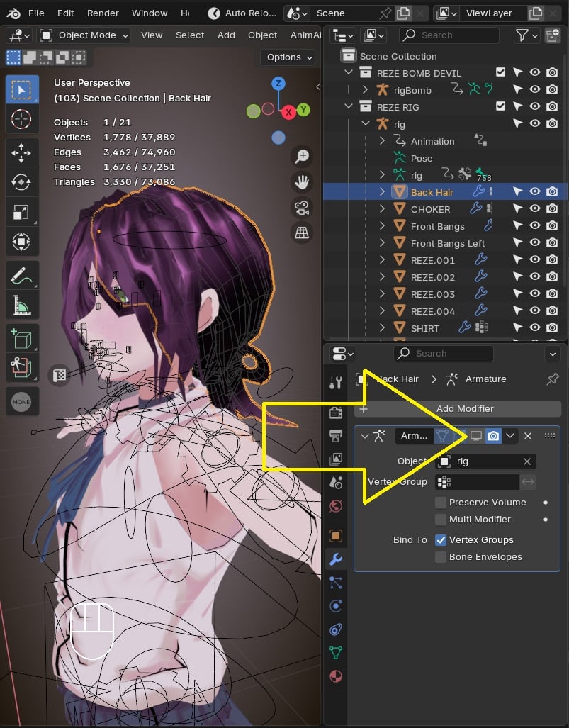Viewport: 569px width, 728px height.
Task: Click the New Collection icon in outliner
Action: [x=552, y=35]
